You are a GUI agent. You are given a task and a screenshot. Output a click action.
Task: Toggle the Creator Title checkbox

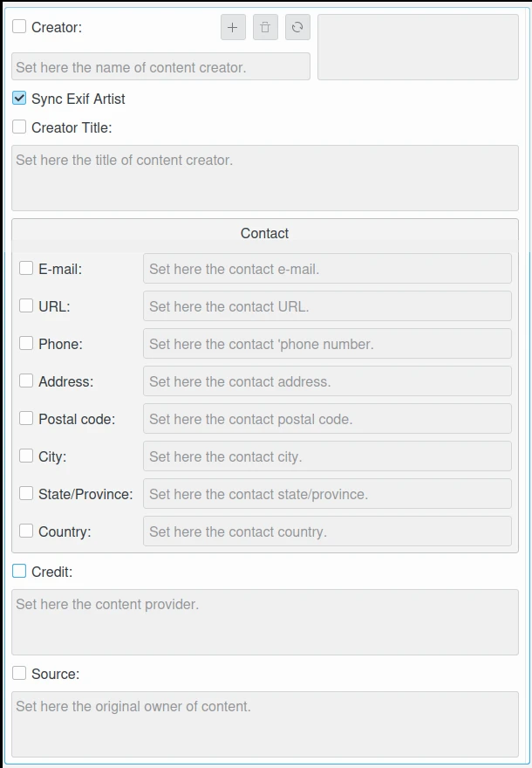click(19, 127)
